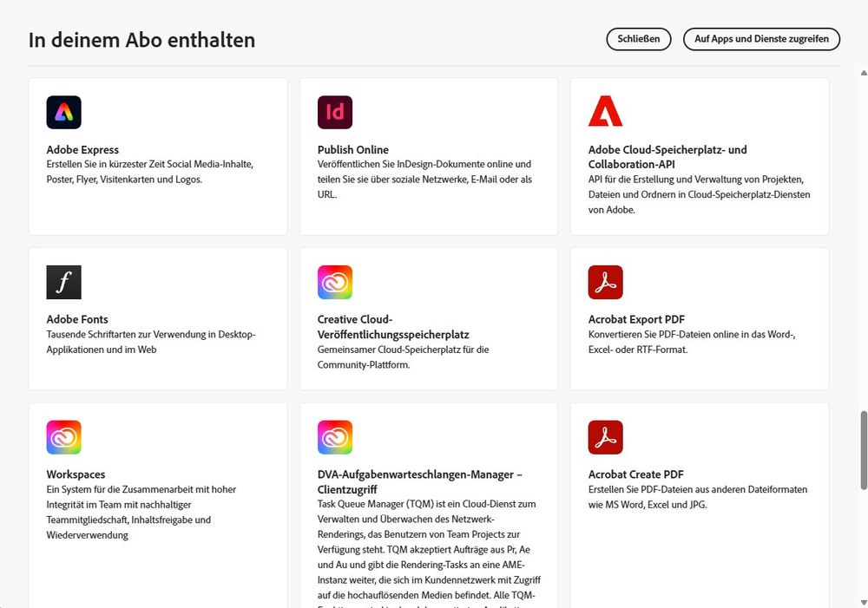Select the Adobe Fonts icon
The height and width of the screenshot is (608, 868).
tap(63, 282)
